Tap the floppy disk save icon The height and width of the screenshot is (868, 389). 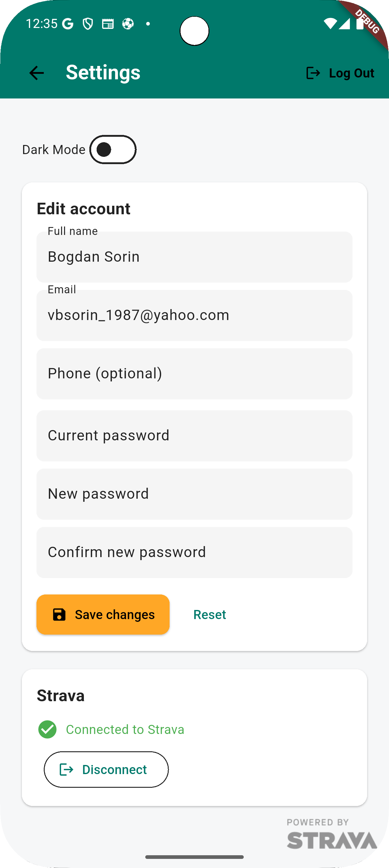(59, 614)
